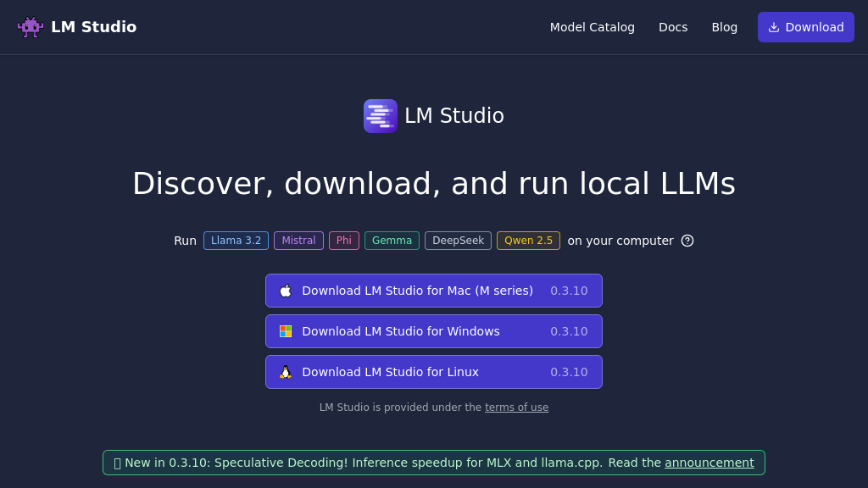Click the Apple logo icon
Screen dimensions: 868x488
point(286,291)
